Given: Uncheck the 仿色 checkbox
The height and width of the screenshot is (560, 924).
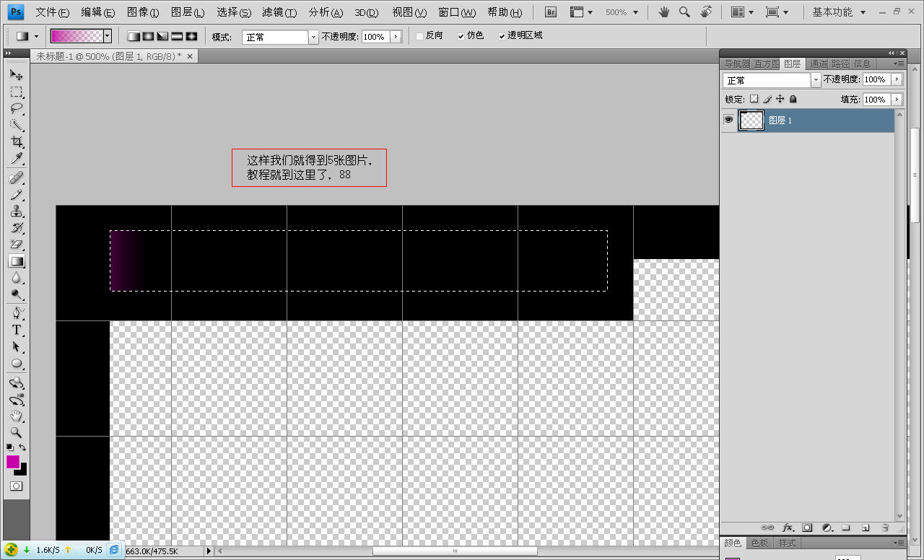Looking at the screenshot, I should click(x=461, y=36).
